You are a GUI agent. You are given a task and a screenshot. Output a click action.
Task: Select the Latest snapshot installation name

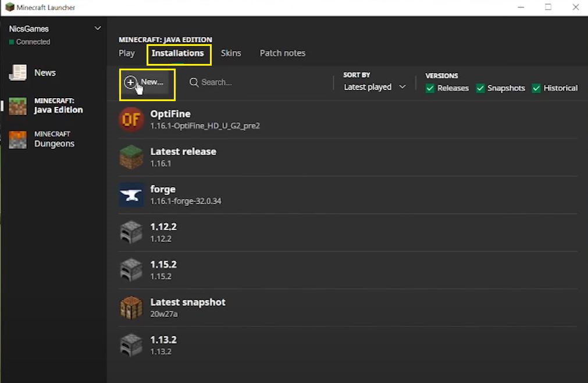click(x=188, y=302)
